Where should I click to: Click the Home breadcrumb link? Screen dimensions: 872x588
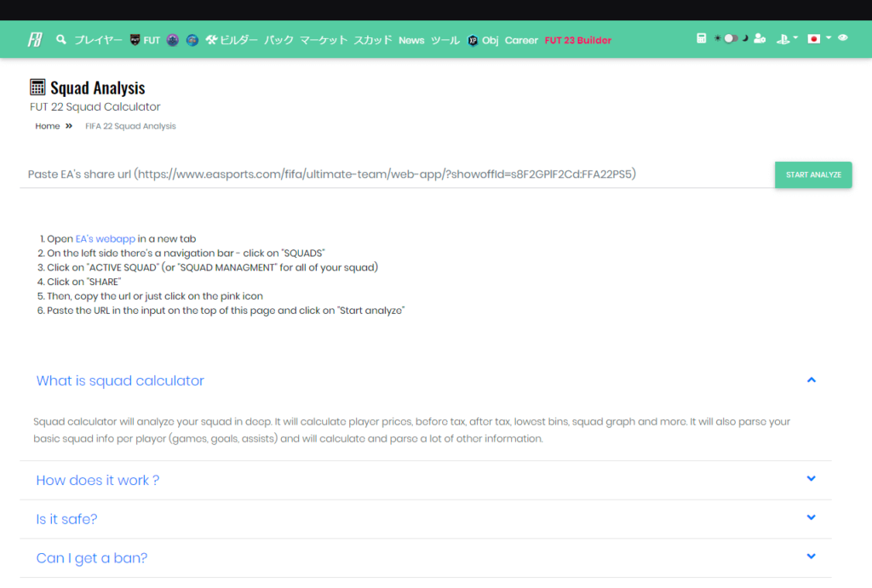[x=48, y=126]
